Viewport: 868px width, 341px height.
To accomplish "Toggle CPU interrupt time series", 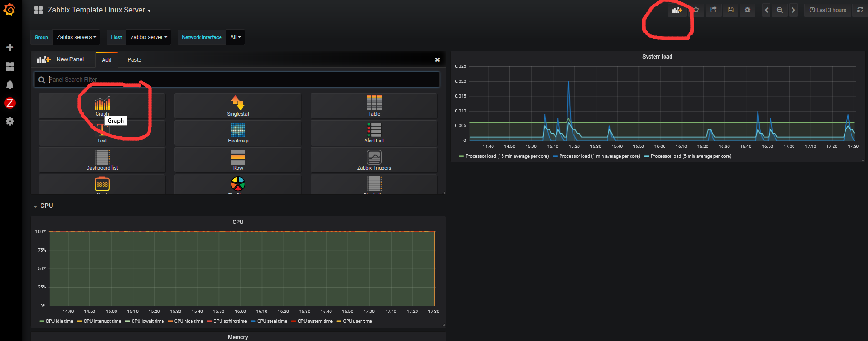I will 102,321.
